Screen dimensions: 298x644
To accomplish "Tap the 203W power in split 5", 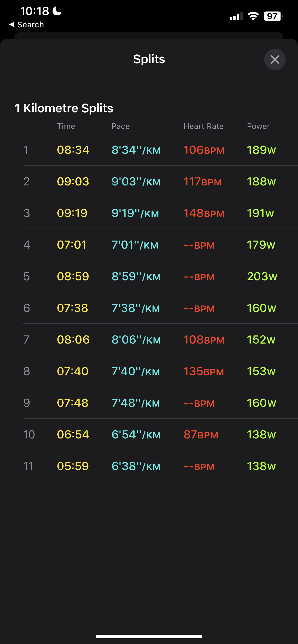I will 262,276.
